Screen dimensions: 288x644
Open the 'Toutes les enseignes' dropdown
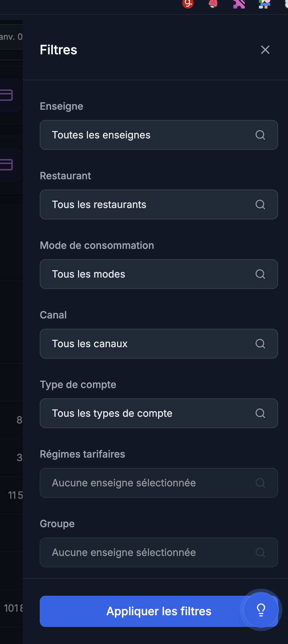149,135
